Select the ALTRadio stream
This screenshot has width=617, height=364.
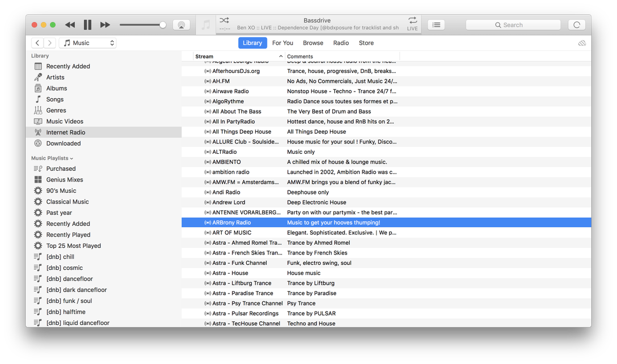[x=386, y=152]
